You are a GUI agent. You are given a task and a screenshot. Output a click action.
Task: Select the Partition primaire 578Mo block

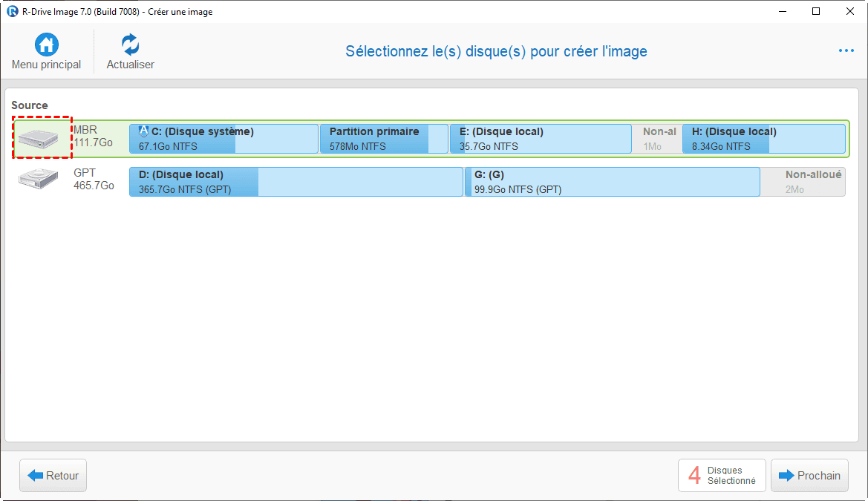[384, 138]
